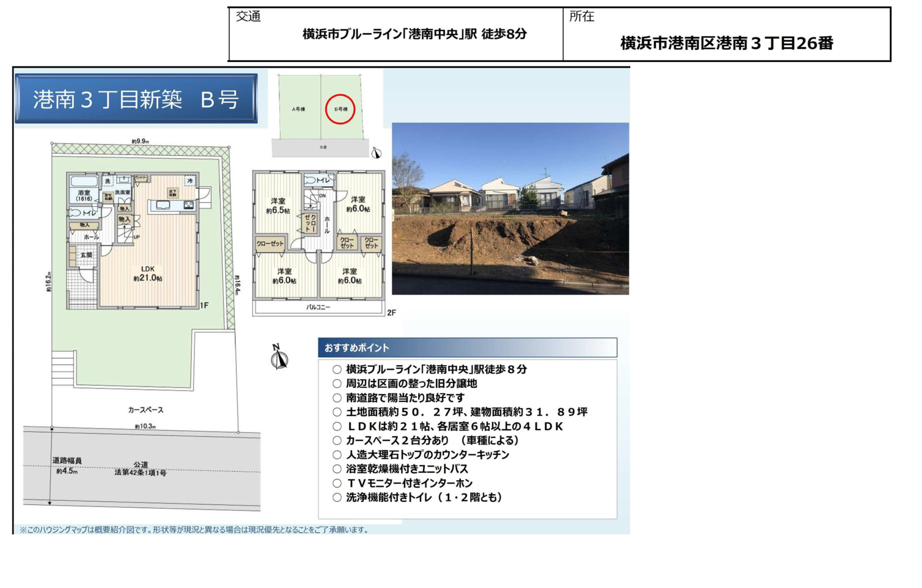Select the bullet beside 浴室乾燥機付きユニットバス
This screenshot has height=588, width=922.
[337, 469]
